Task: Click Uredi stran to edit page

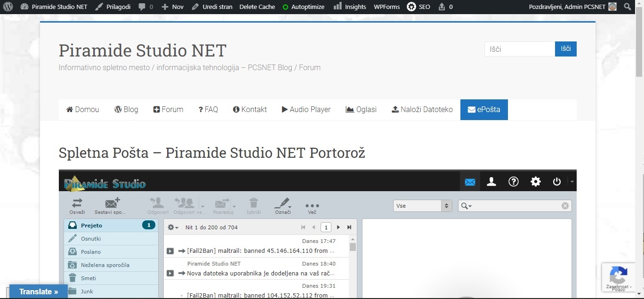Action: [212, 7]
